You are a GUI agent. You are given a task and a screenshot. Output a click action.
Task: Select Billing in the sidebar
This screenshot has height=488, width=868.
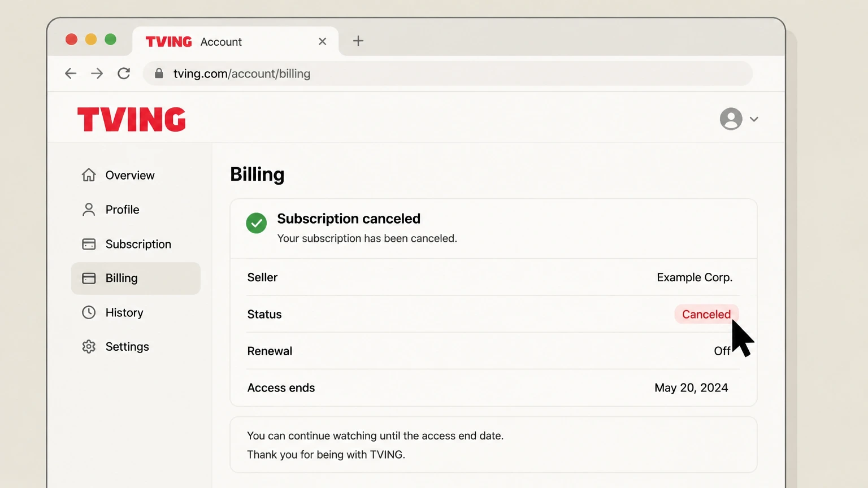pyautogui.click(x=136, y=278)
